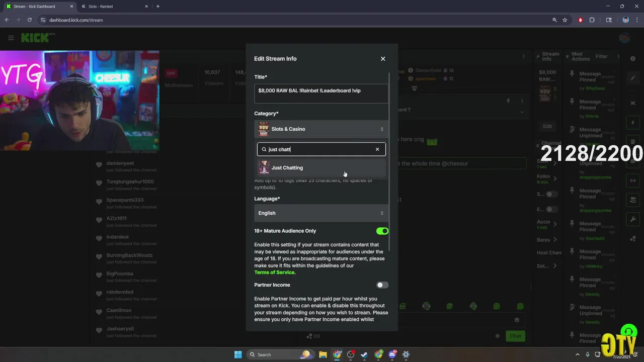This screenshot has width=644, height=362.
Task: Open Settings gear in taskbar
Action: 406,354
